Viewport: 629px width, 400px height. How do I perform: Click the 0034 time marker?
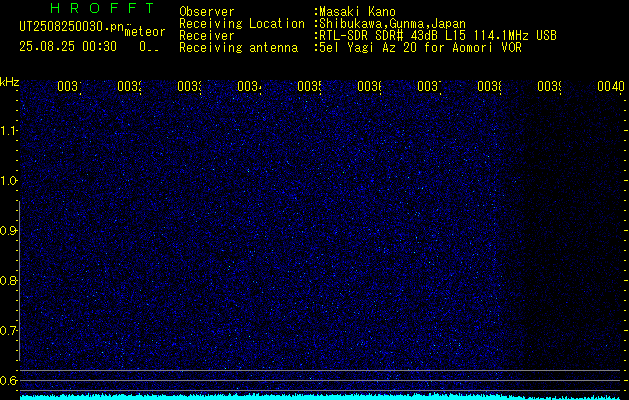[x=249, y=87]
